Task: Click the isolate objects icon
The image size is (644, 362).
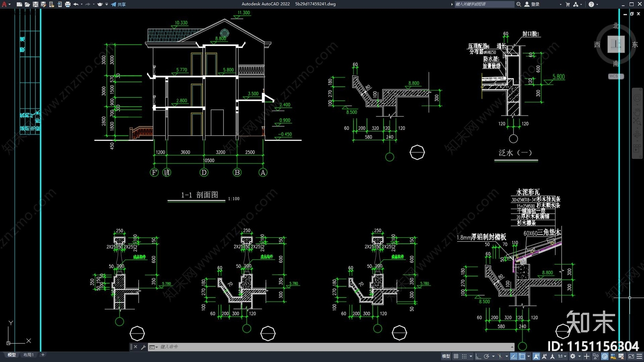Action: pos(595,356)
